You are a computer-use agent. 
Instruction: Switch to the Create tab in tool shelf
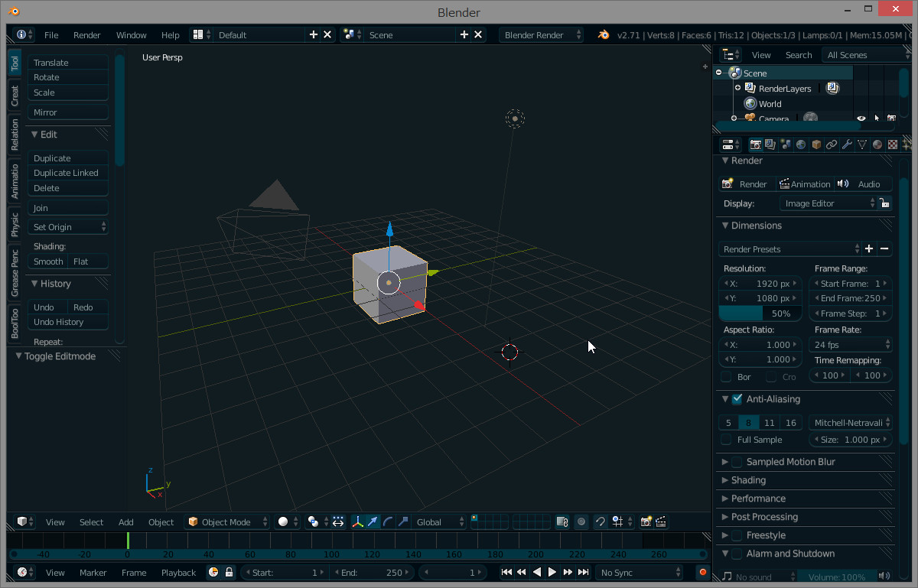coord(15,96)
